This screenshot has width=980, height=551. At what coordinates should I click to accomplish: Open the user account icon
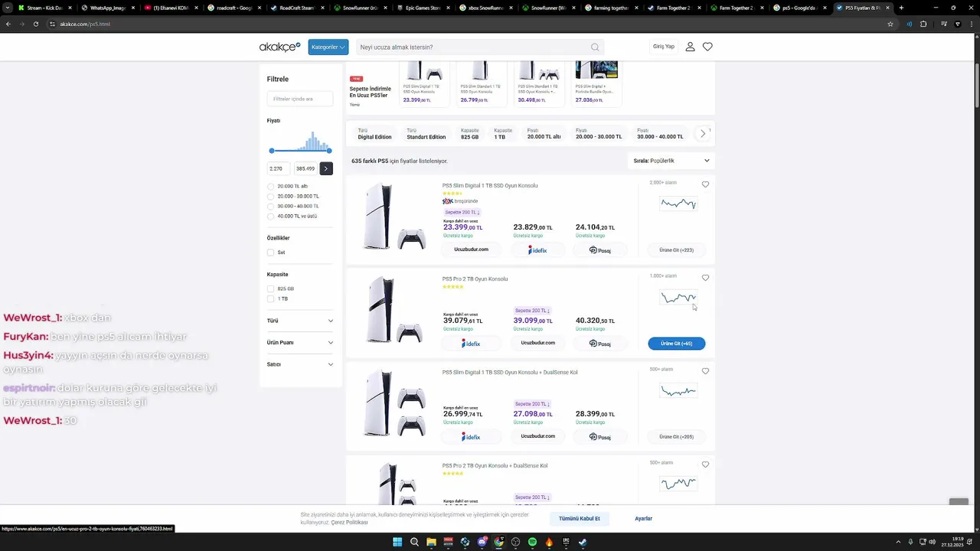pyautogui.click(x=690, y=47)
